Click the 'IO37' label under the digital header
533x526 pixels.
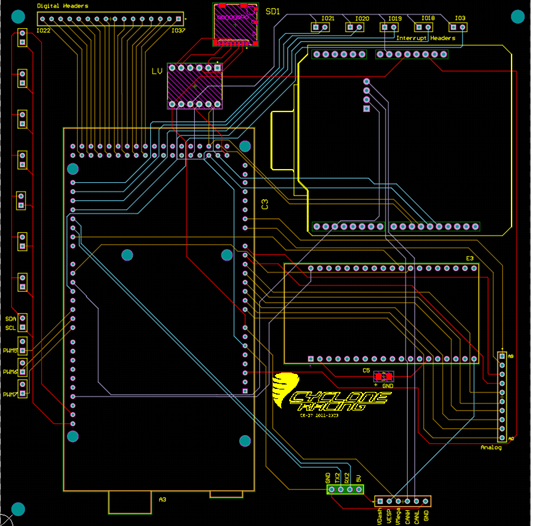point(178,31)
